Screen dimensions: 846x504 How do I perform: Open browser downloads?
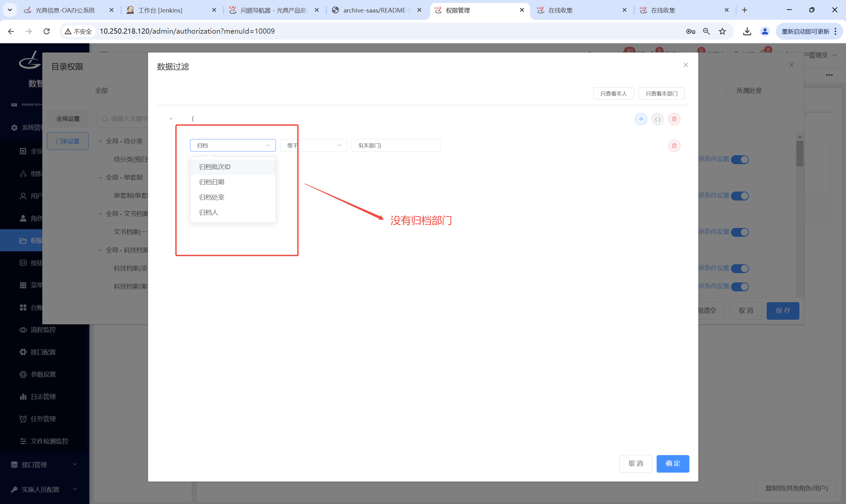(x=747, y=32)
